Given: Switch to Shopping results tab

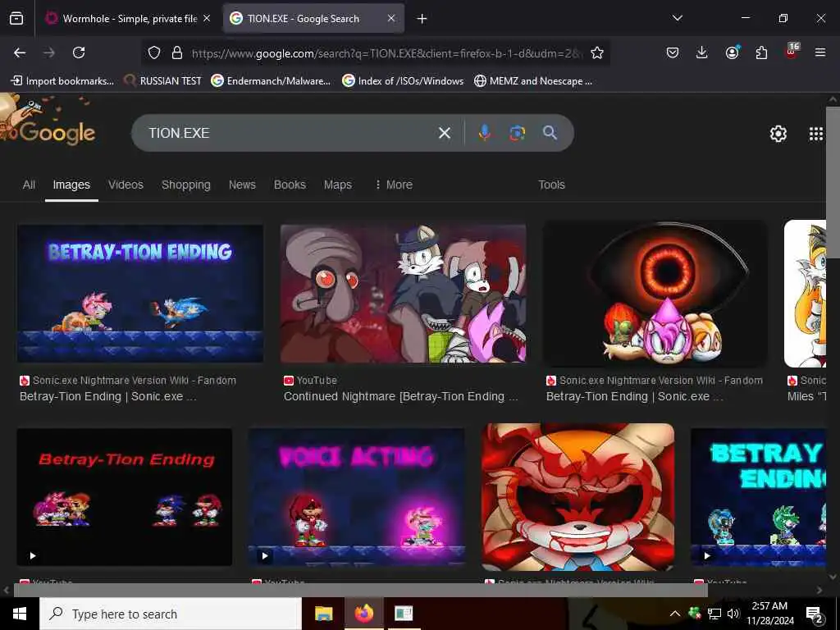Looking at the screenshot, I should (186, 185).
